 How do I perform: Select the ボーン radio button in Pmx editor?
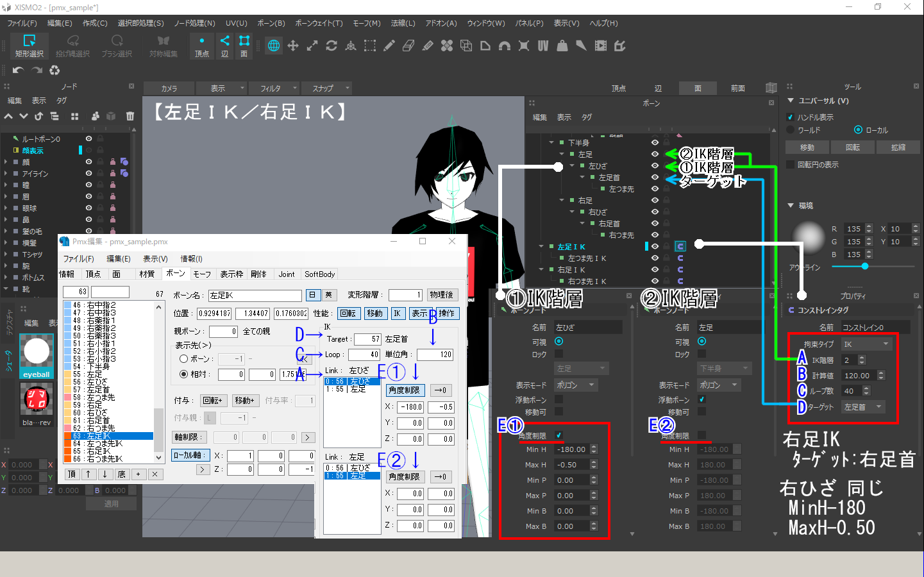point(184,359)
